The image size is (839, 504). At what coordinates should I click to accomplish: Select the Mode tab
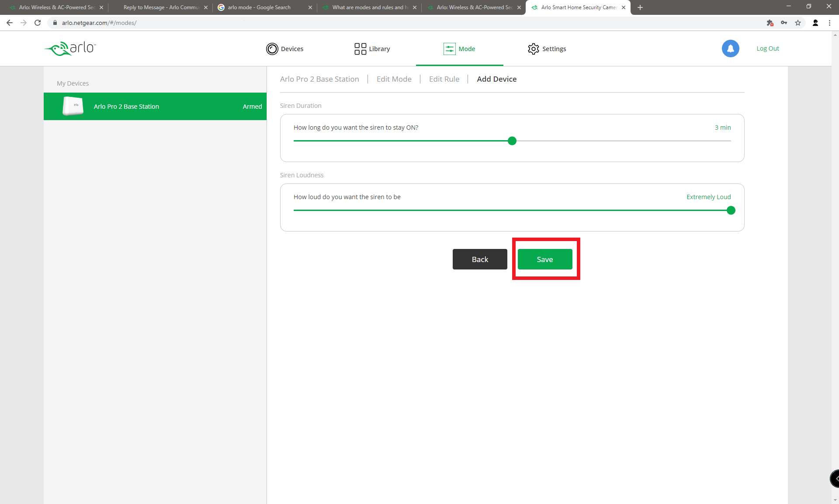(x=459, y=49)
